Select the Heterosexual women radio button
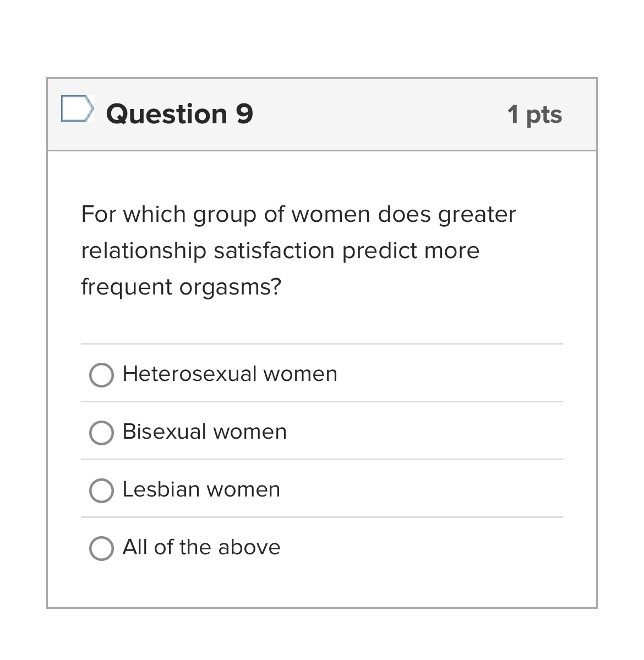 pos(101,375)
